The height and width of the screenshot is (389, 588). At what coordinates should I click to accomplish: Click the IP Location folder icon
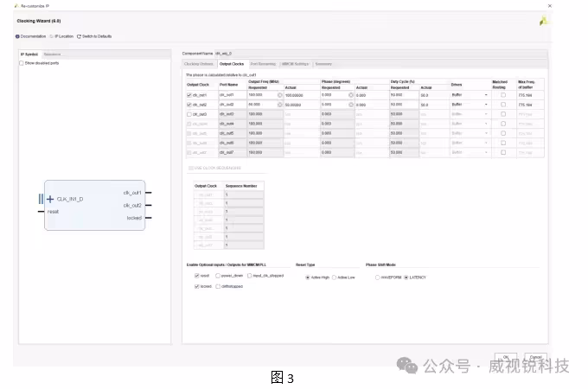[x=52, y=36]
